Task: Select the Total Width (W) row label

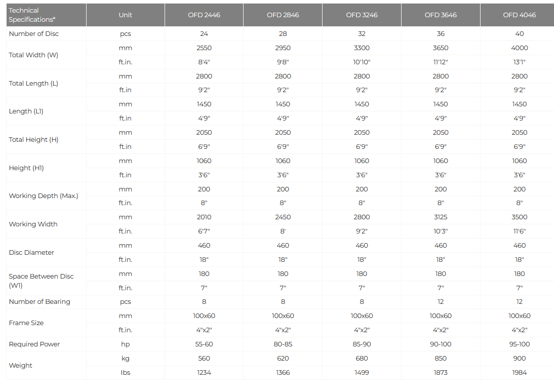Action: click(x=33, y=55)
